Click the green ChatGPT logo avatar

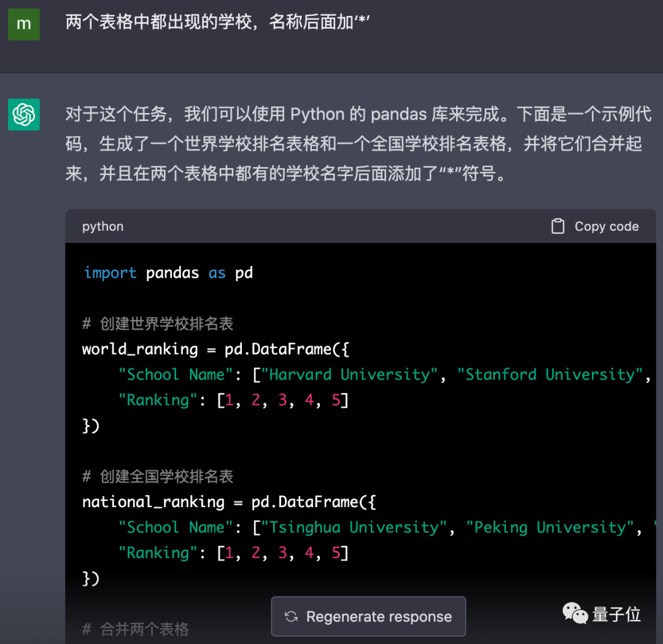tap(23, 115)
